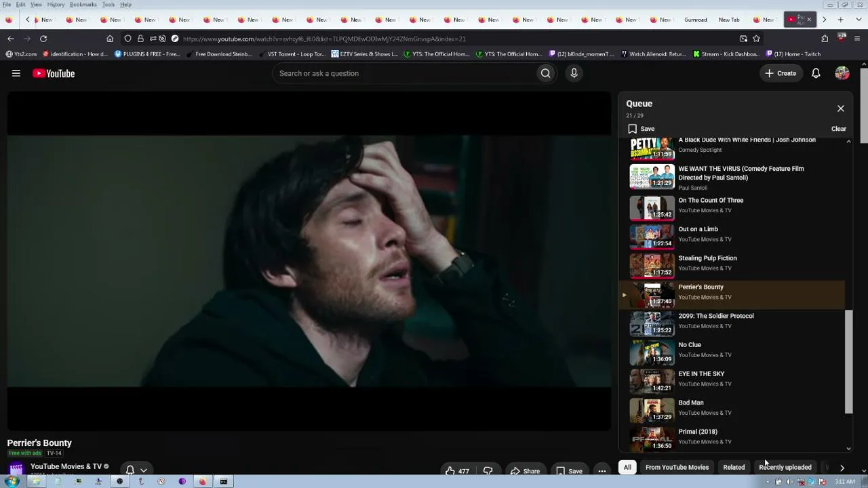
Task: Open tracking protection shield panel
Action: (x=127, y=39)
